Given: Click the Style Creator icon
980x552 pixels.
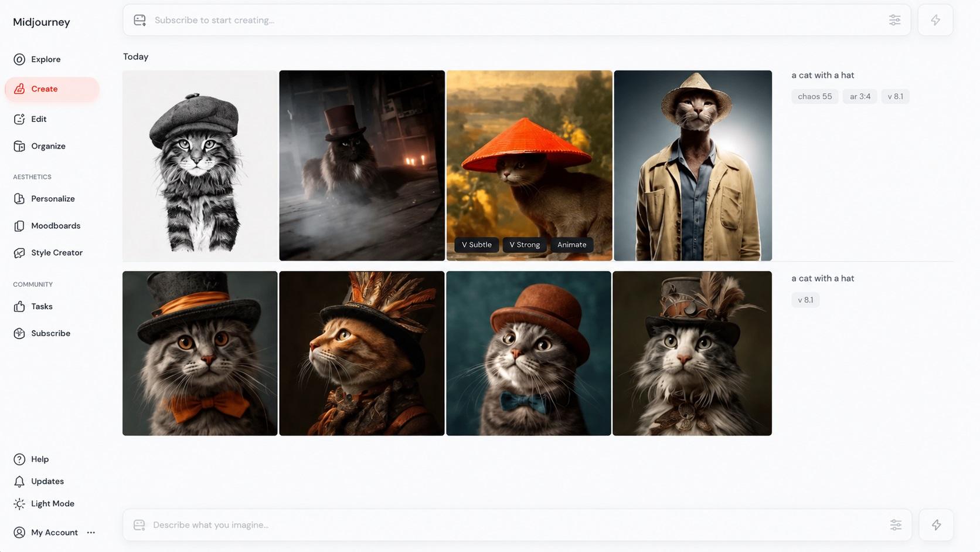Looking at the screenshot, I should (x=19, y=253).
